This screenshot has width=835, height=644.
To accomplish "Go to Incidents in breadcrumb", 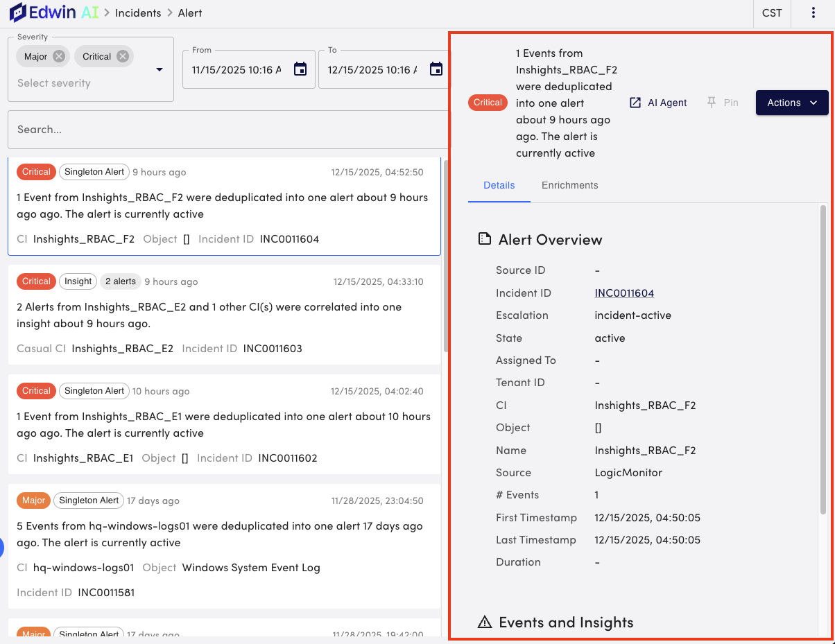I will pos(138,13).
